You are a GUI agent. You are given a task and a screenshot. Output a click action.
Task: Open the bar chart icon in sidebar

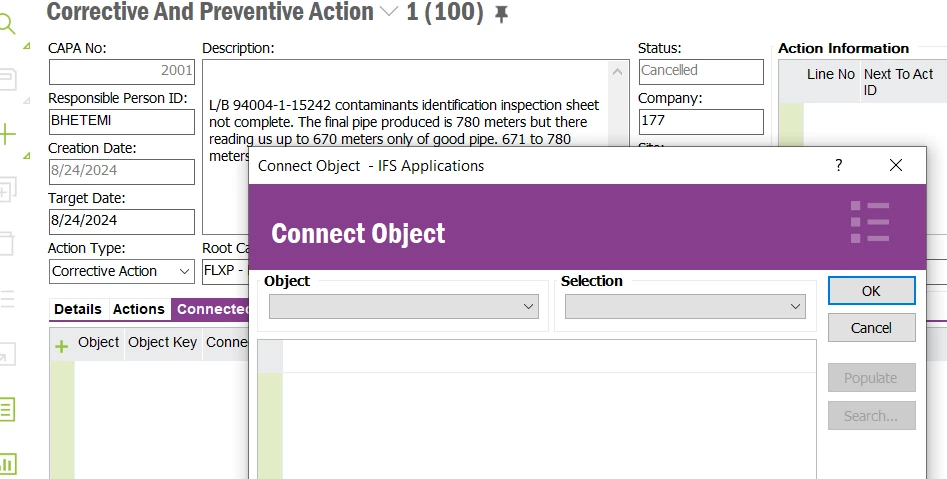click(8, 463)
